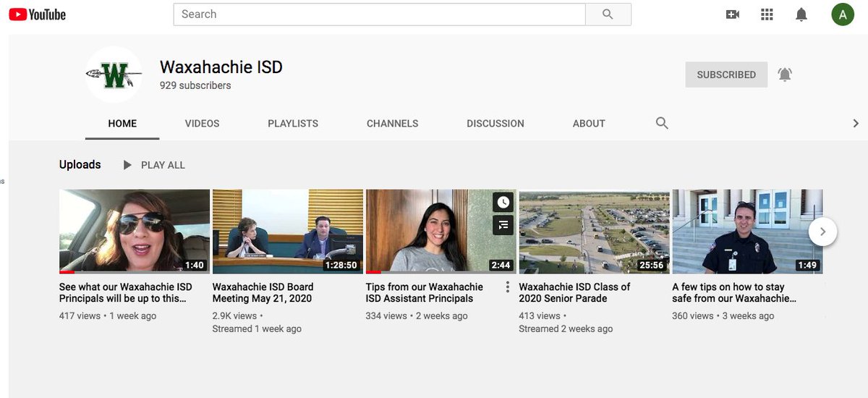Click 'Streamed 2 weeks ago' text
The width and height of the screenshot is (868, 398).
[x=566, y=329]
